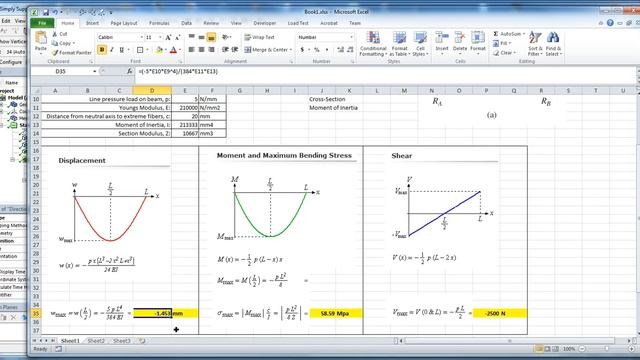Center text horizontally
The image size is (640, 360).
pos(201,49)
